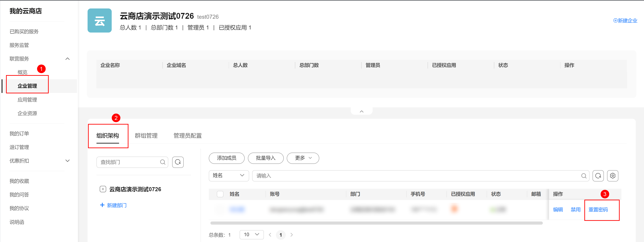The image size is (644, 242).
Task: Check the checkbox for the member row
Action: [220, 209]
